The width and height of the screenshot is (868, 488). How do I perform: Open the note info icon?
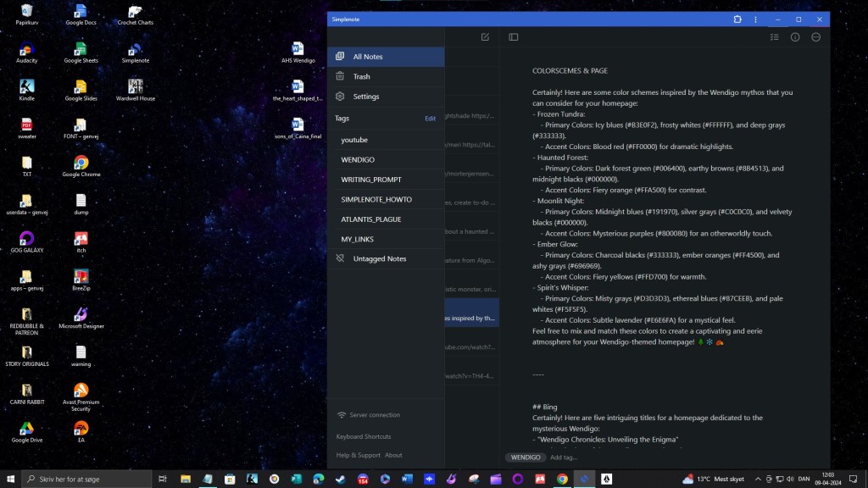pyautogui.click(x=795, y=37)
